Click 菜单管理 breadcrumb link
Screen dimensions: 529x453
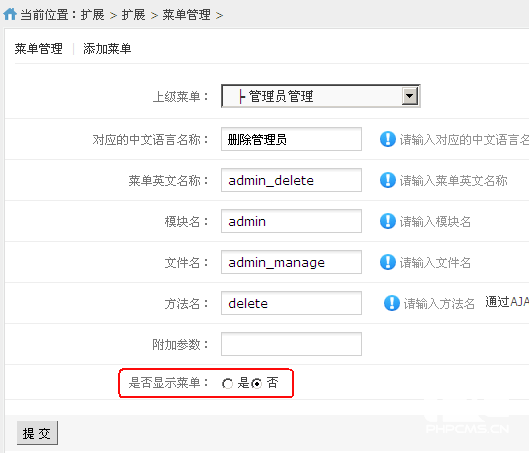[187, 15]
